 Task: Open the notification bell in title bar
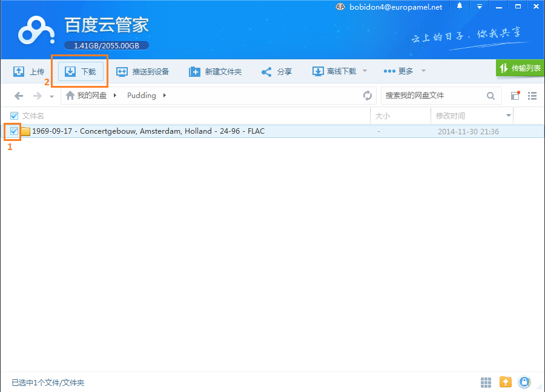(460, 7)
